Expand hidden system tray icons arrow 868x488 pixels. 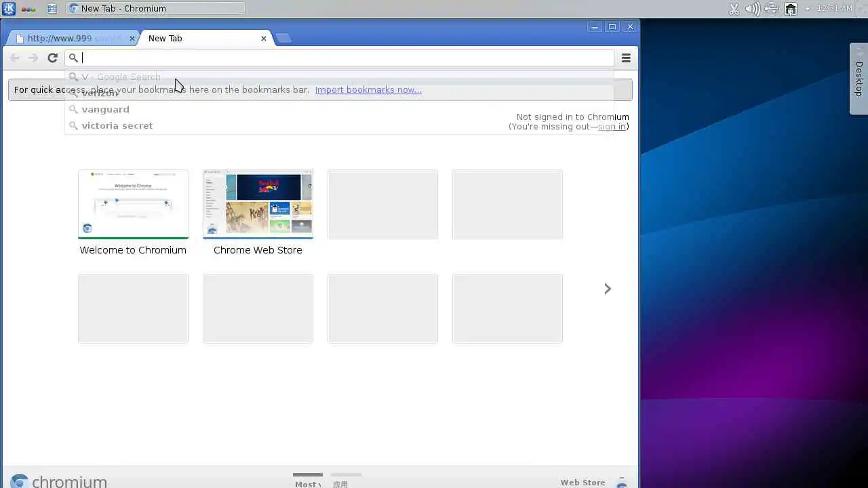(x=807, y=9)
